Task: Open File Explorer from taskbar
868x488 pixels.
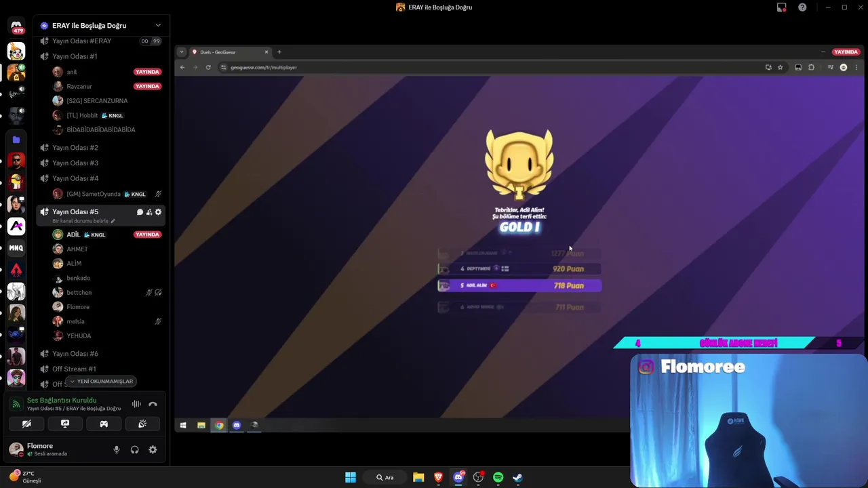Action: (418, 477)
